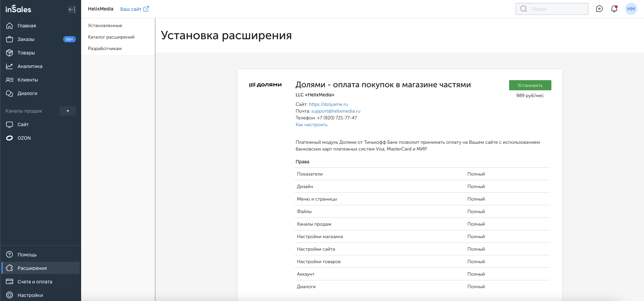The width and height of the screenshot is (644, 301).
Task: Open Каталог расширений tab
Action: click(x=111, y=37)
